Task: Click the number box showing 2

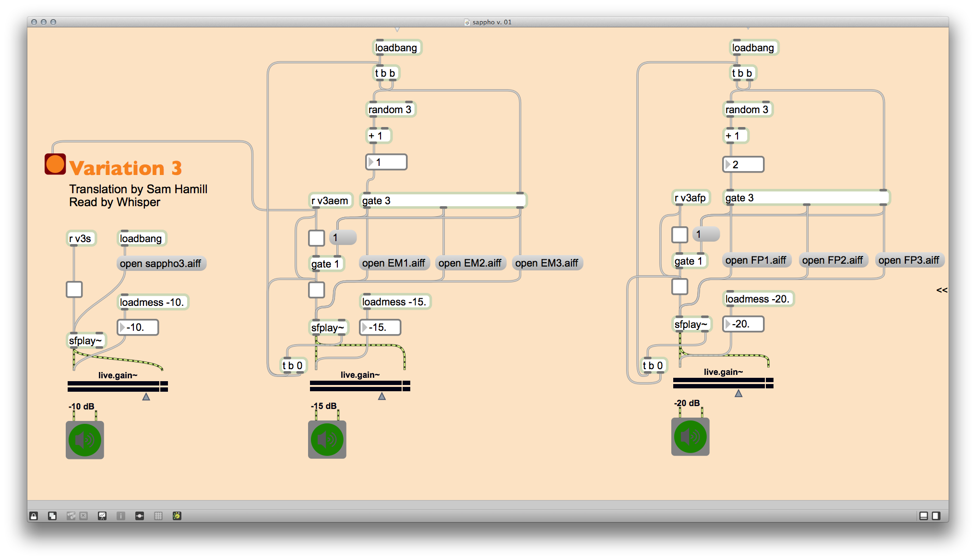Action: pyautogui.click(x=743, y=164)
